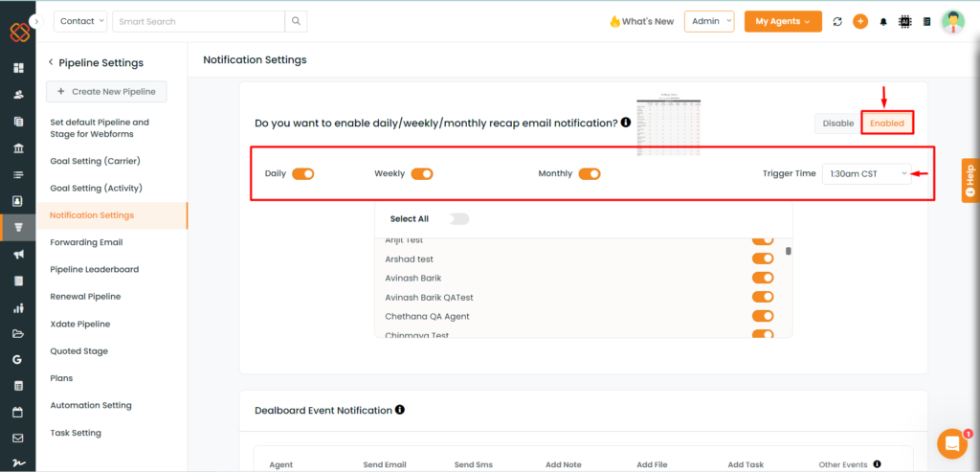Click the orange plus quick-add icon
Viewport: 980px width, 472px height.
860,21
